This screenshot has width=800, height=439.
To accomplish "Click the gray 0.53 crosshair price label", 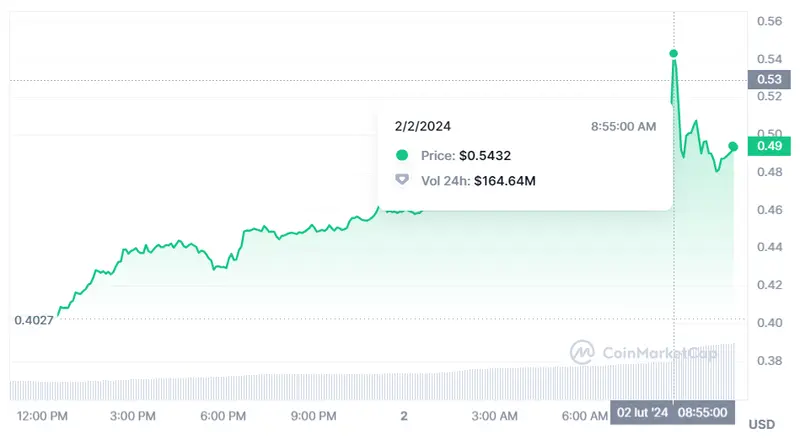I will tap(768, 79).
